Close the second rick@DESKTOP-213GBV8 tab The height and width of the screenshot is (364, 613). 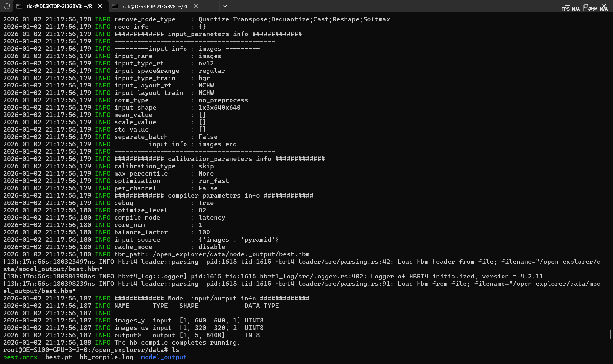[x=196, y=6]
